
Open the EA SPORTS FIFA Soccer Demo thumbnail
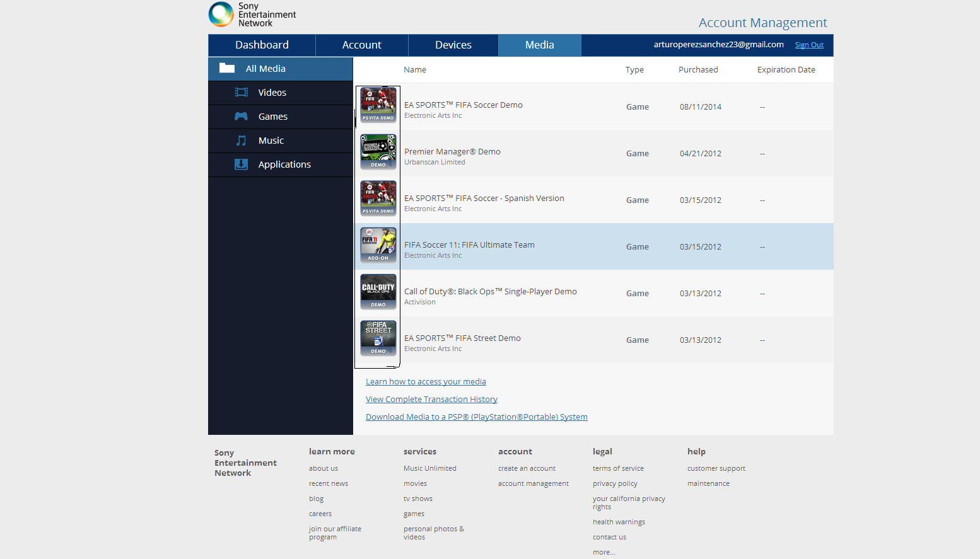click(378, 105)
